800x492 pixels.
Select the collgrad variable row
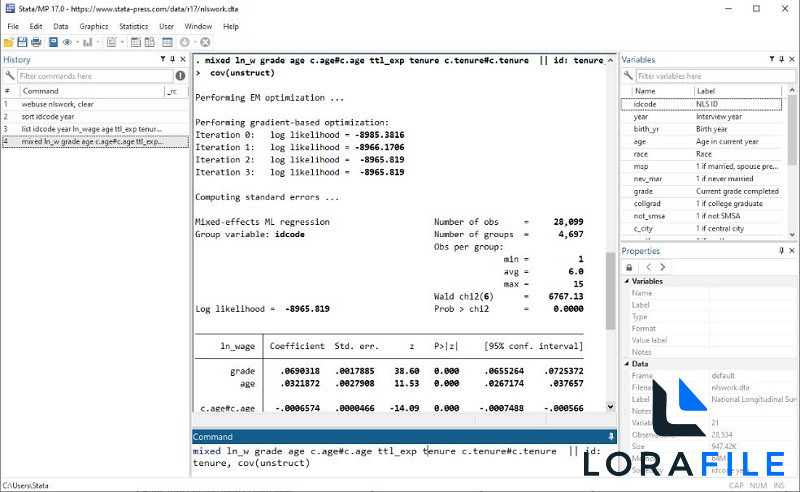point(702,203)
